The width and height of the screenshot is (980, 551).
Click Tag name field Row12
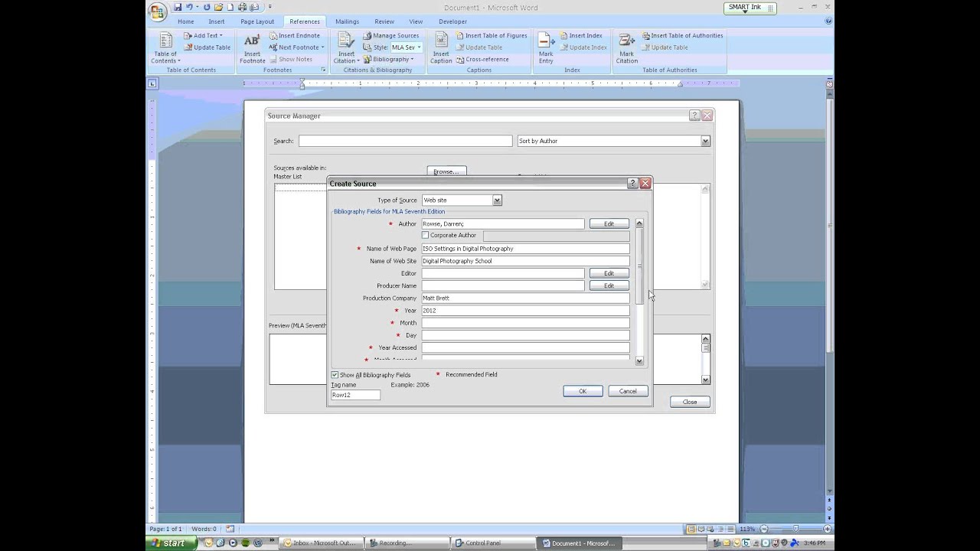coord(355,395)
